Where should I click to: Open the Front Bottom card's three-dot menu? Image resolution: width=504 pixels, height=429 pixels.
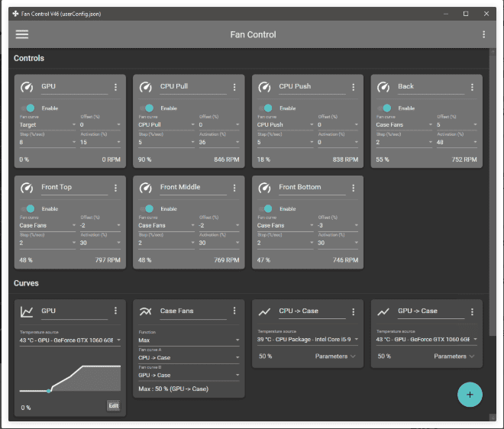pyautogui.click(x=354, y=188)
